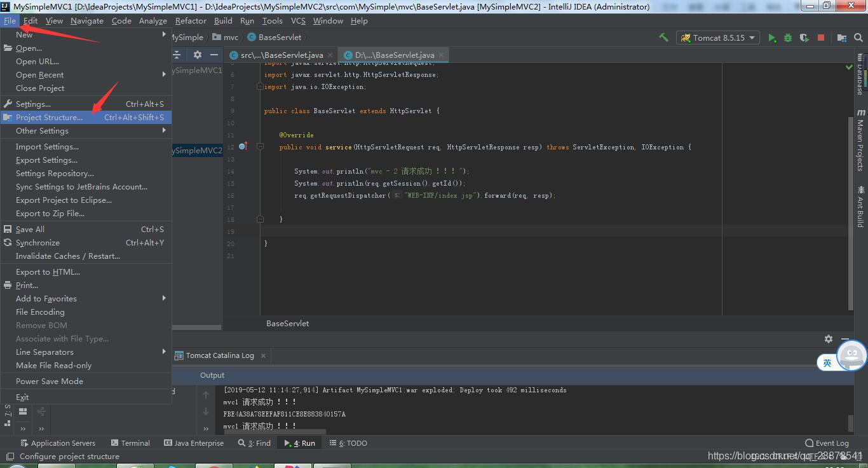Choose Invalidate Caches / Restart...
The height and width of the screenshot is (468, 868).
86,256
